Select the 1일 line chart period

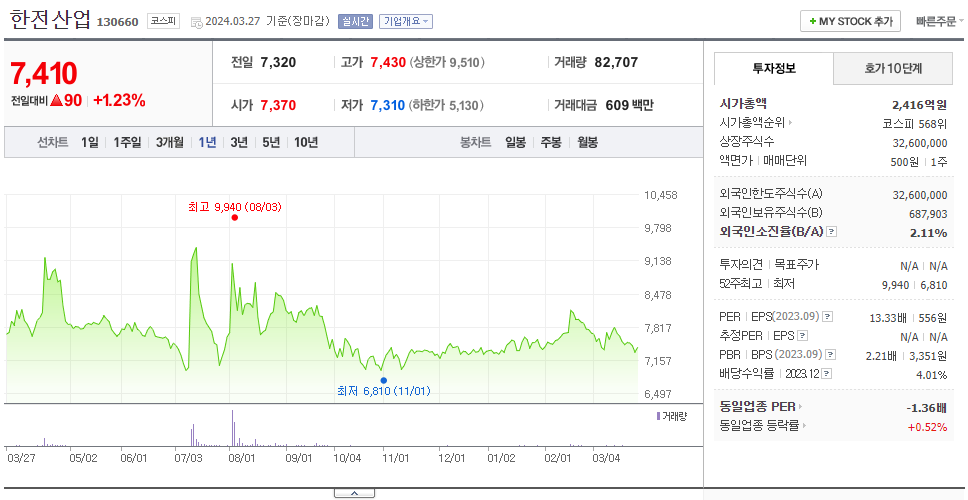[x=90, y=143]
